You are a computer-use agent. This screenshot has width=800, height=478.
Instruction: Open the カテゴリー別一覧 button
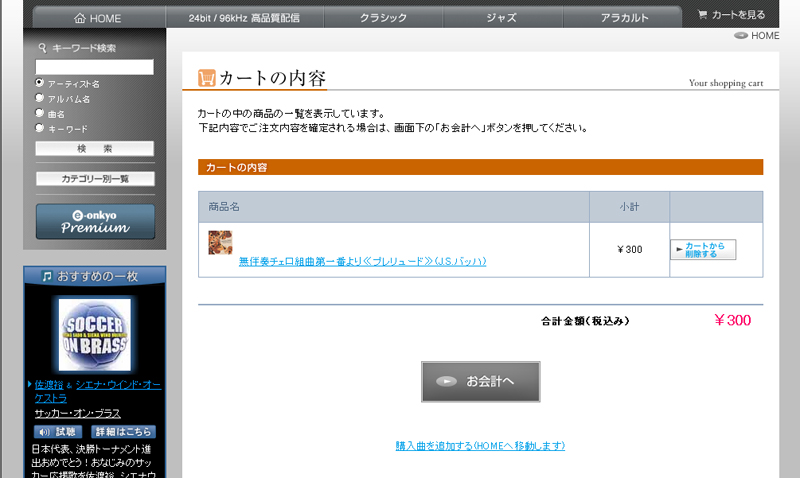point(95,179)
